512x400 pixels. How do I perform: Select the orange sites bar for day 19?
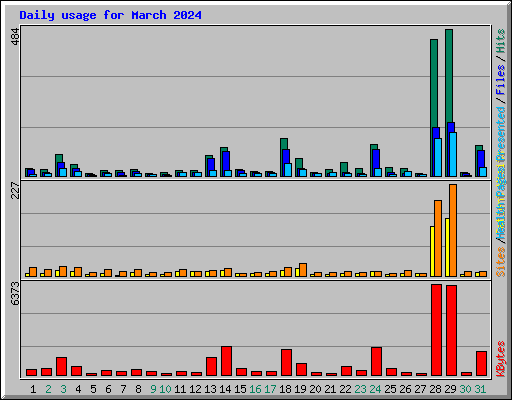pos(303,270)
